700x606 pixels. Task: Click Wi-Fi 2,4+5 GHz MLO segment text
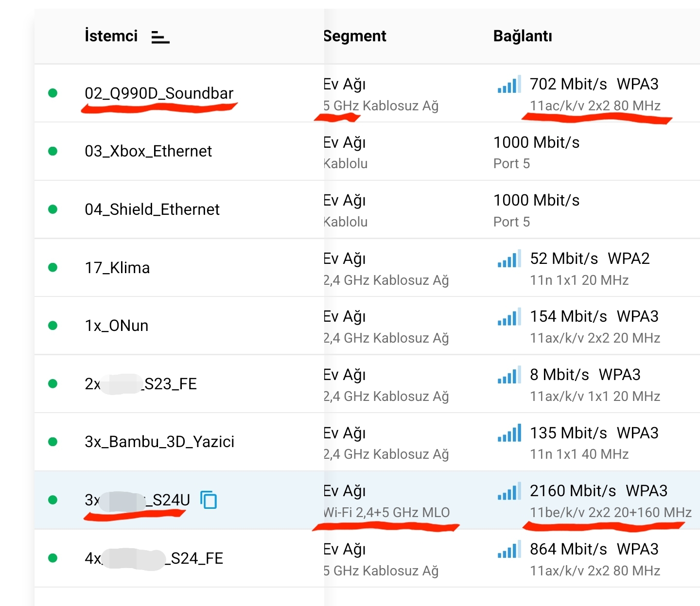387,513
